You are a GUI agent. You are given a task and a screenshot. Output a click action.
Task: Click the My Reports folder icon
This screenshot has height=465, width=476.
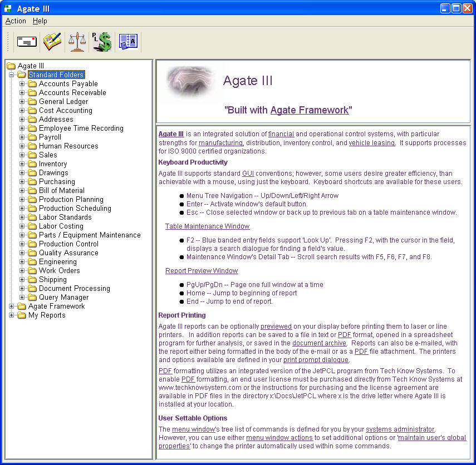pyautogui.click(x=22, y=315)
